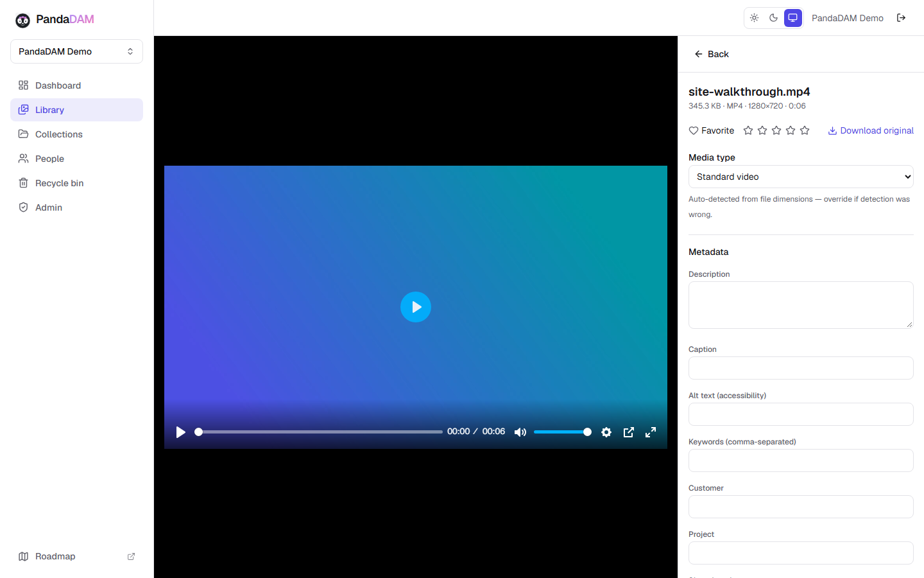
Task: Switch to light theme sun icon
Action: pos(755,18)
